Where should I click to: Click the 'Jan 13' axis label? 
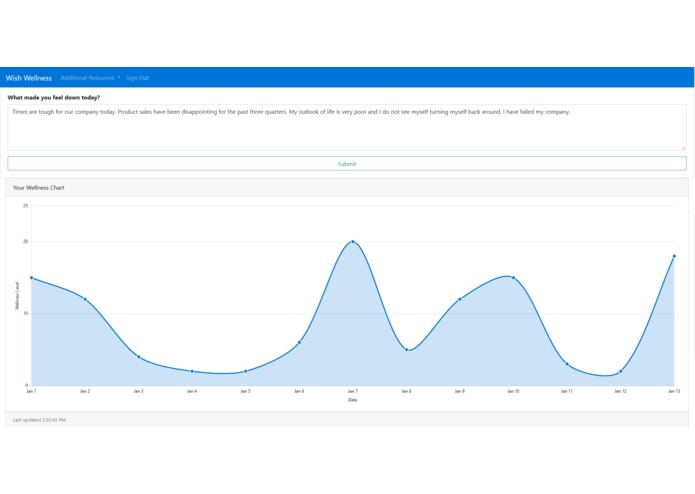pos(674,391)
